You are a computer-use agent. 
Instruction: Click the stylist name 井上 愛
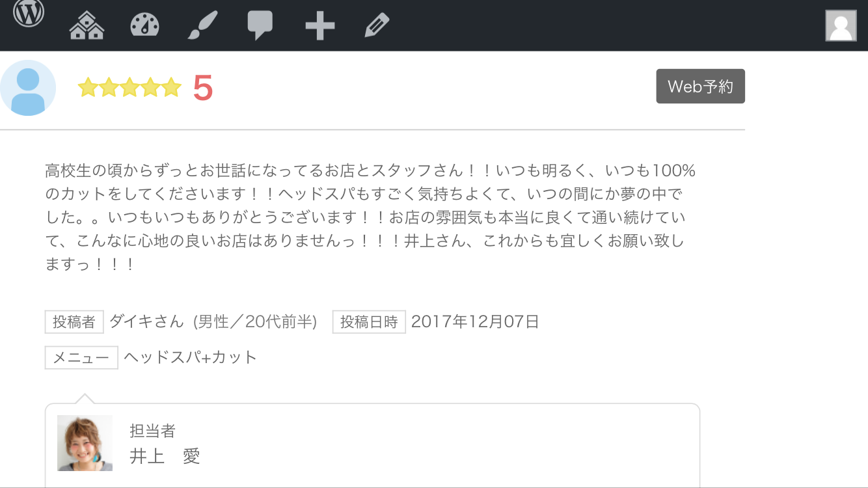tap(165, 456)
